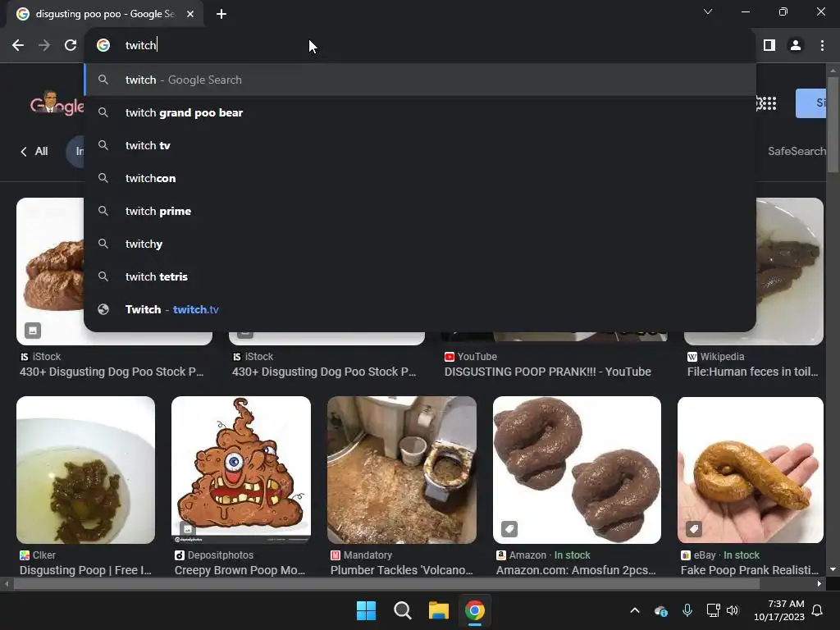Click product tag icon on Amazon image
The image size is (840, 630).
point(509,529)
